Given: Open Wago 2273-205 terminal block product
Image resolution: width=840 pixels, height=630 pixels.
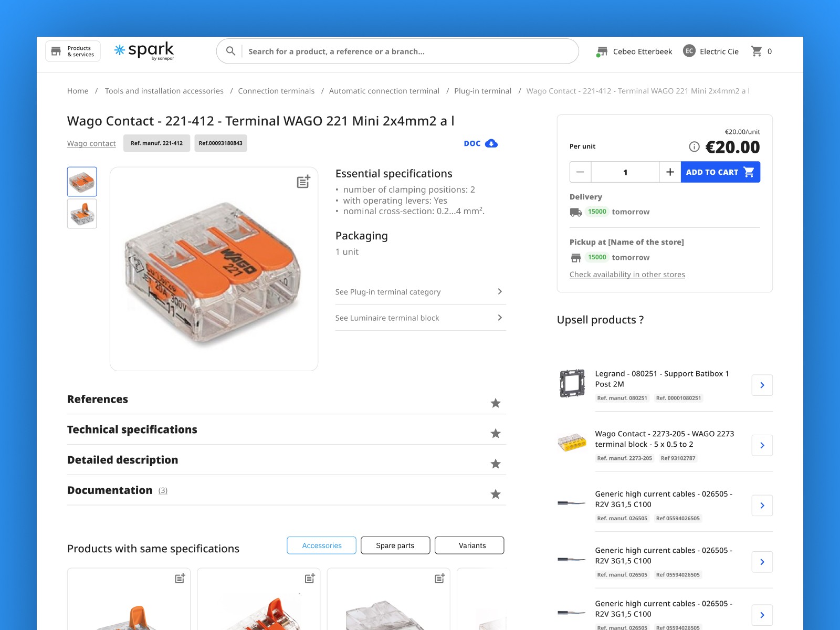Looking at the screenshot, I should (665, 439).
